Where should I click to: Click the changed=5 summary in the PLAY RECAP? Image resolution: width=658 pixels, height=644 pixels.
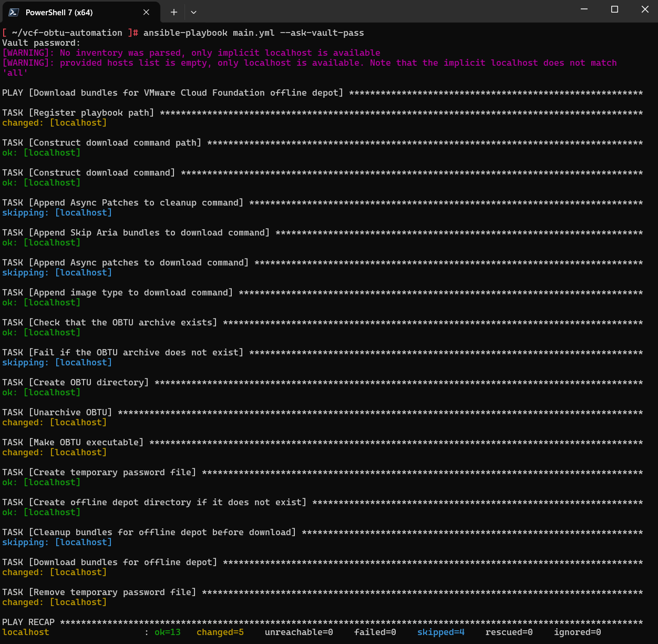pos(220,632)
